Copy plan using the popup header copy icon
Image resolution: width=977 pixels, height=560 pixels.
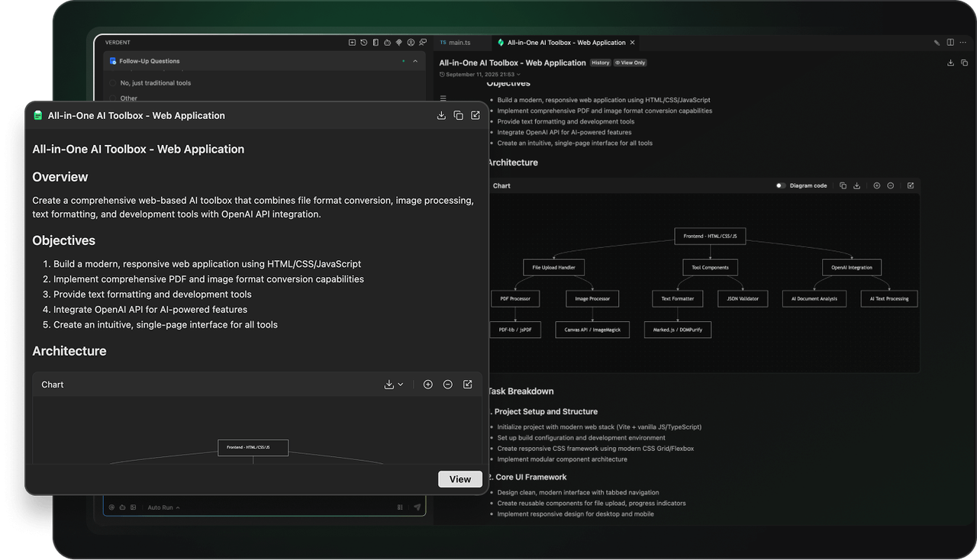[458, 115]
